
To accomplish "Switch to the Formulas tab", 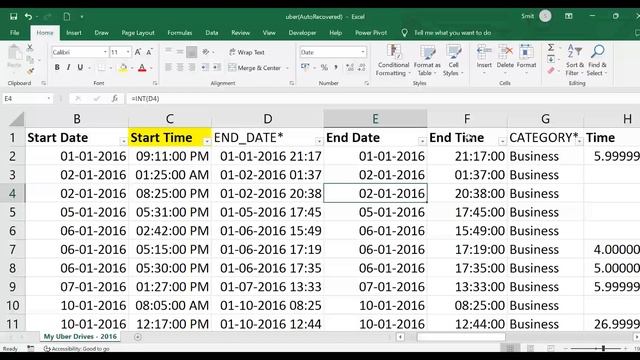I will point(180,33).
